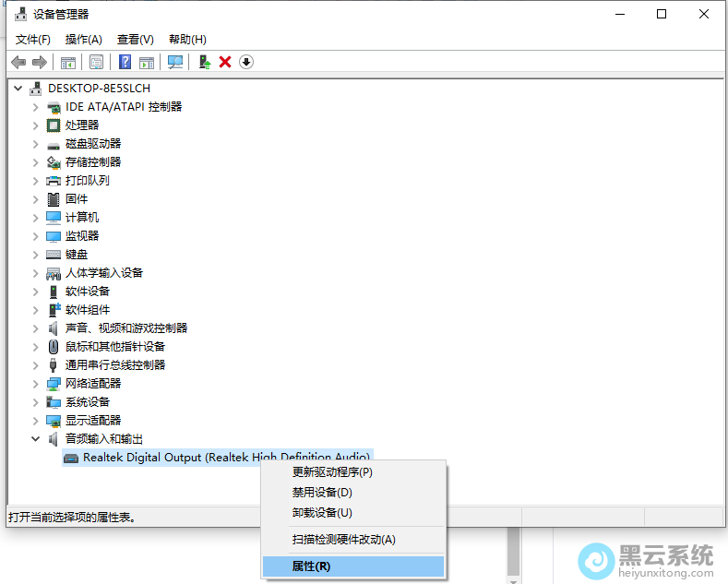Collapse the 音频输入和输出 category
728x584 pixels.
pyautogui.click(x=36, y=439)
